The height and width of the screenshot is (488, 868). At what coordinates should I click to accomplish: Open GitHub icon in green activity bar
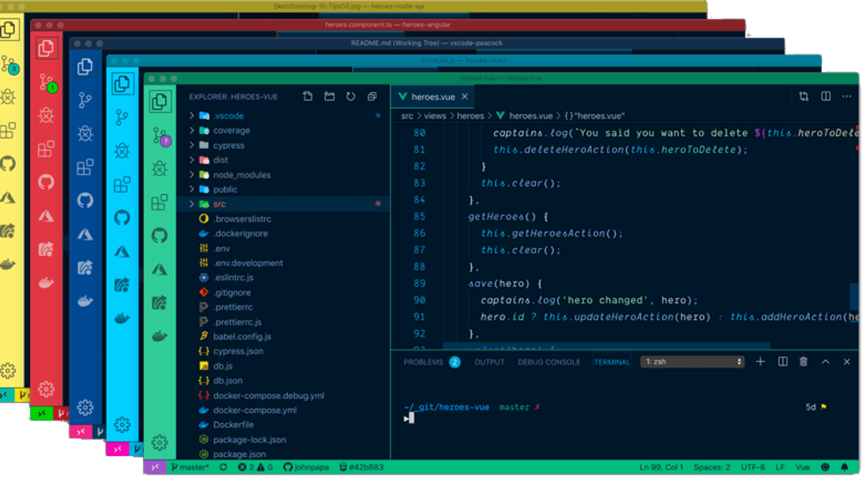point(159,235)
